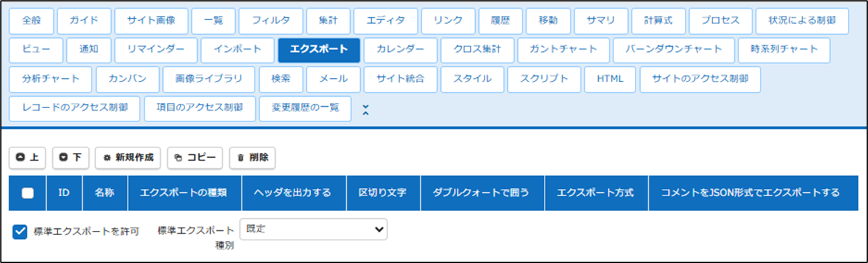Click the ID column header
Viewport: 868px width, 263px height.
pyautogui.click(x=64, y=193)
